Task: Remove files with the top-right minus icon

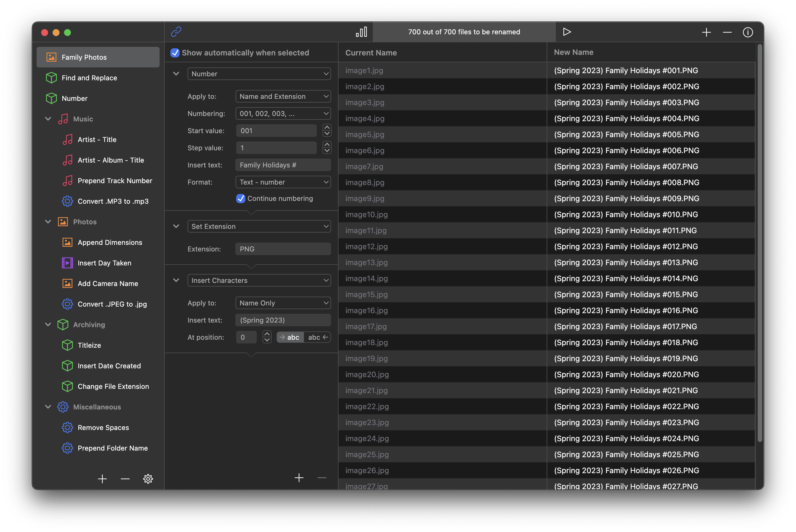Action: [727, 32]
